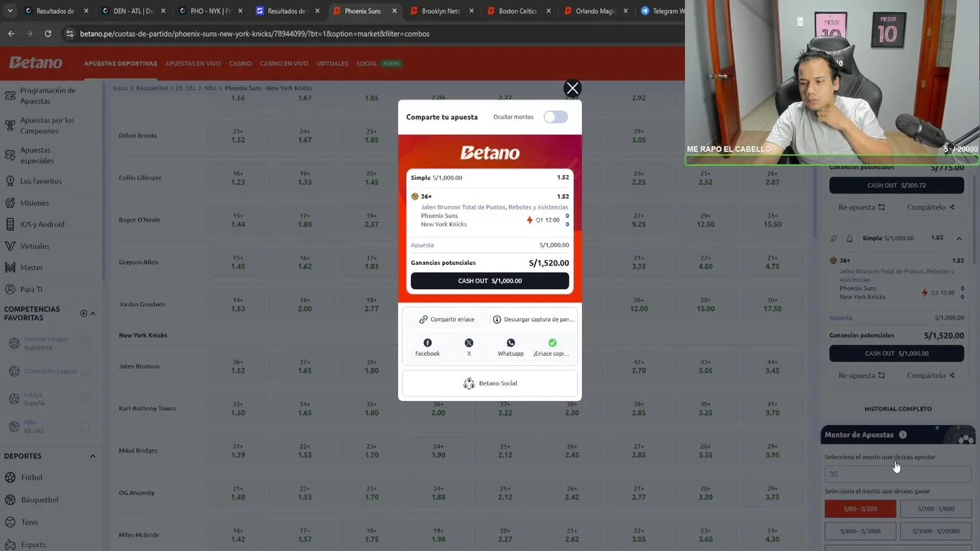Go to the Casino tab
980x551 pixels.
240,64
